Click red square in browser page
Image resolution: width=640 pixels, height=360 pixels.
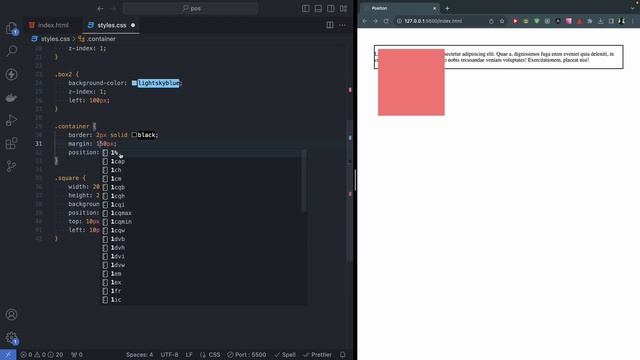coord(411,82)
